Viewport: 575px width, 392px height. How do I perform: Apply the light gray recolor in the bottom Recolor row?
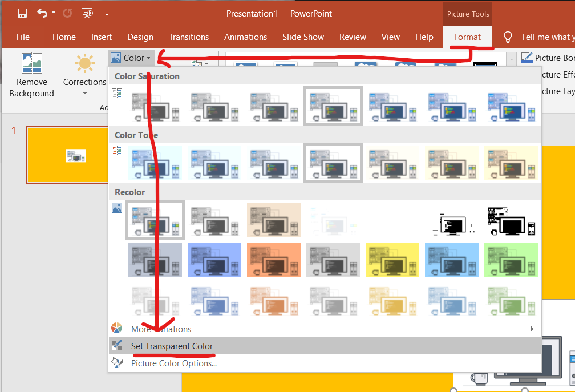pos(333,300)
